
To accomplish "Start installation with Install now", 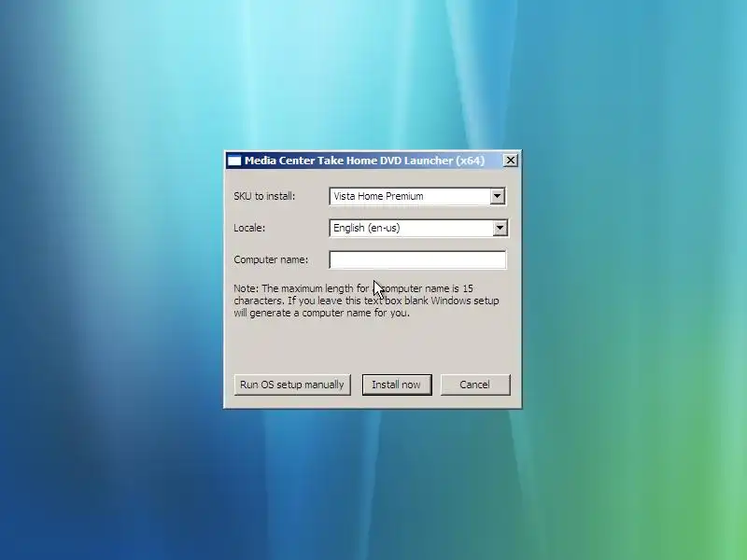I will (397, 385).
